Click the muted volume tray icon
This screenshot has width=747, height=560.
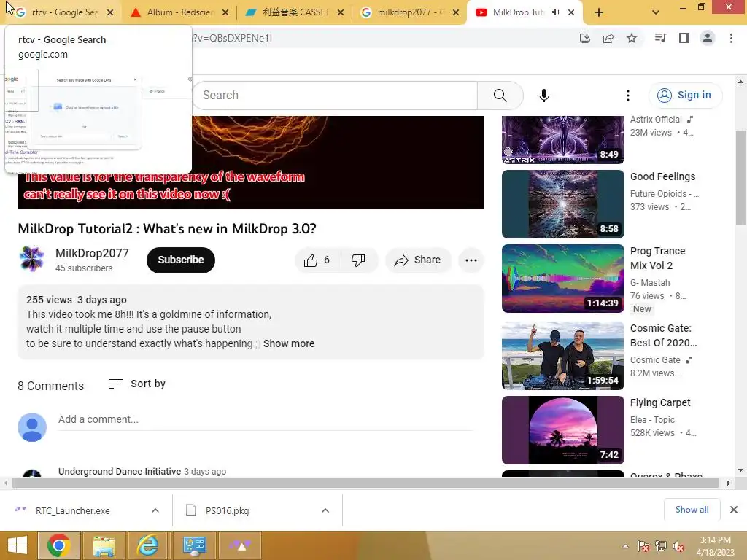(678, 546)
